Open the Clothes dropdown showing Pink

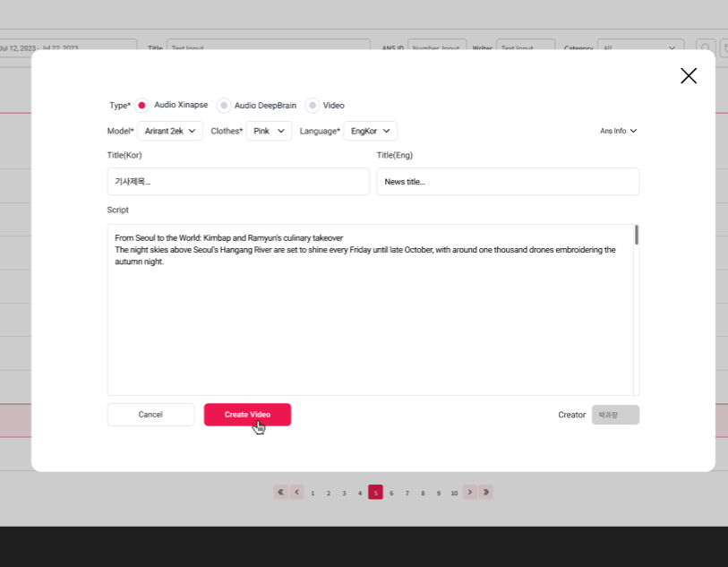(269, 131)
